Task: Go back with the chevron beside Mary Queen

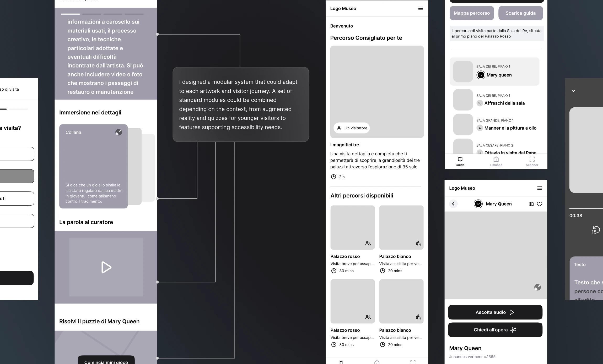Action: (x=453, y=204)
